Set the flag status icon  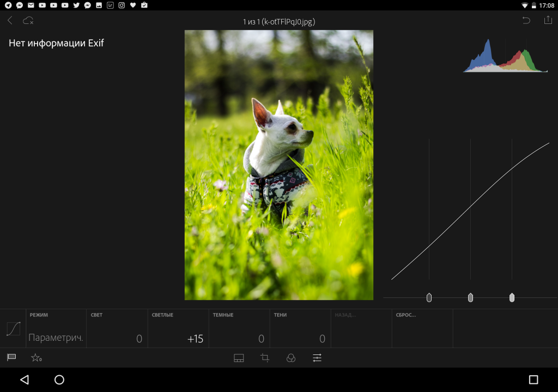coord(11,358)
